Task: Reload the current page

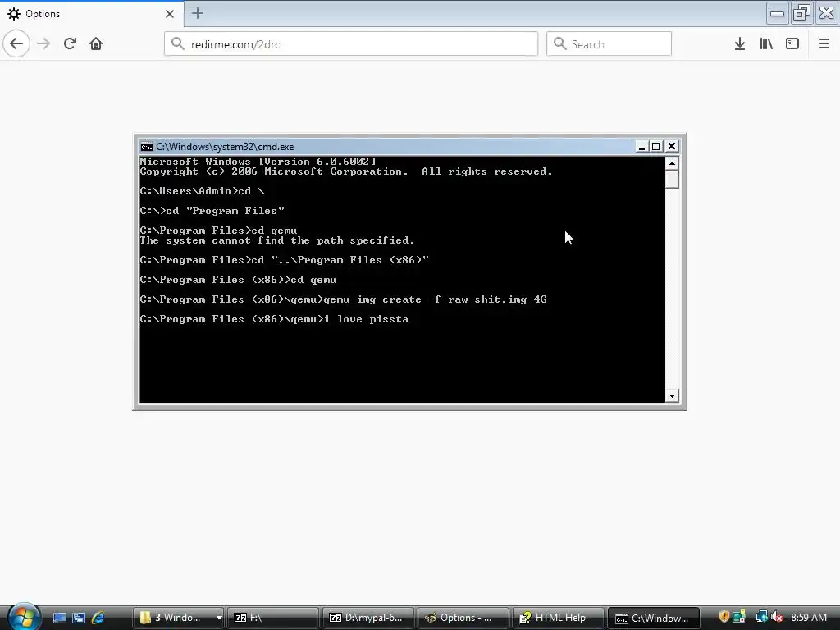Action: pos(70,44)
